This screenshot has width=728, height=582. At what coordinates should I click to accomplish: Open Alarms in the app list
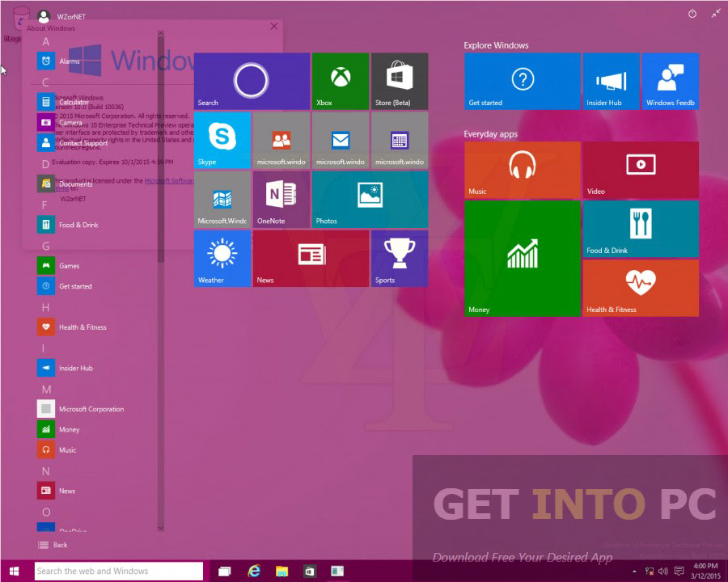[x=58, y=61]
